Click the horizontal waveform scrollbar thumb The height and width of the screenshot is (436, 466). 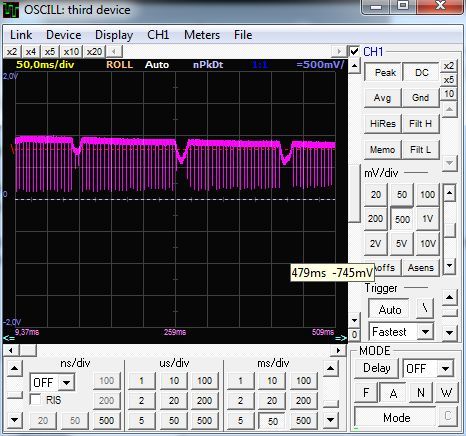pyautogui.click(x=28, y=350)
